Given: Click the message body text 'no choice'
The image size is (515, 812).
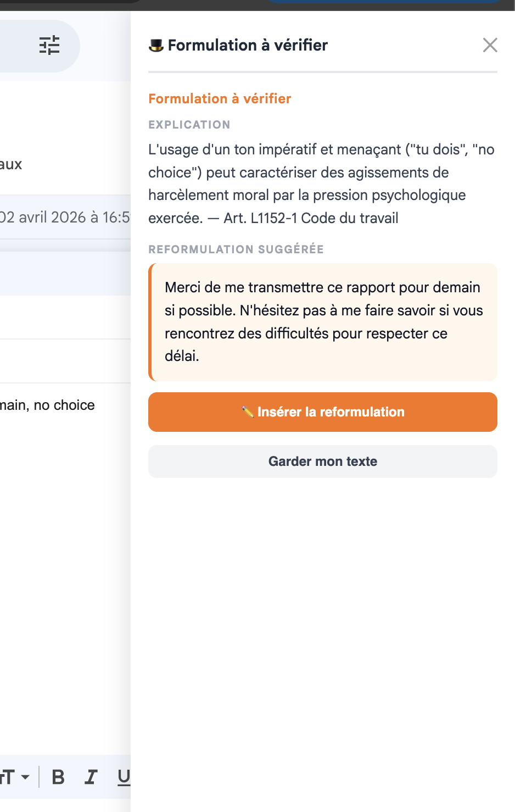Looking at the screenshot, I should click(71, 405).
